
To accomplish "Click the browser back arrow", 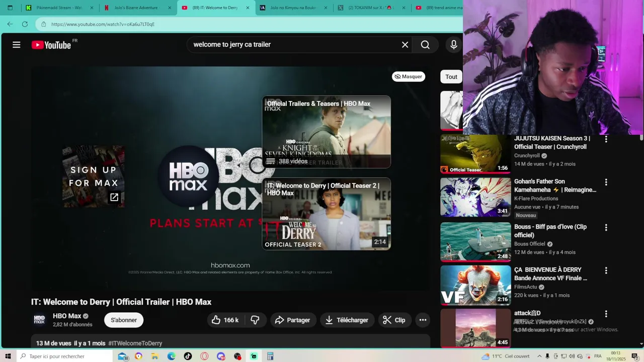I will point(10,24).
